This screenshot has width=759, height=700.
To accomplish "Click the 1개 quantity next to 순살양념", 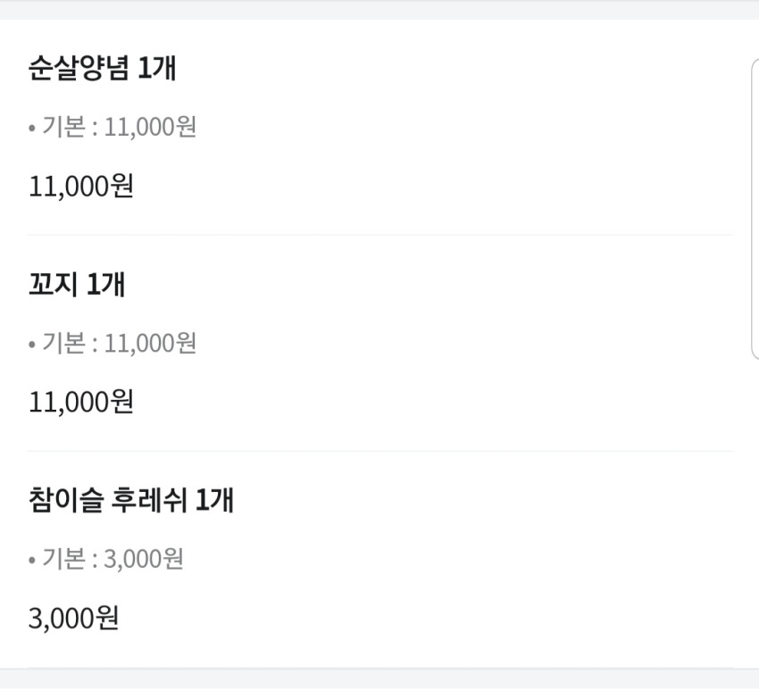I will pyautogui.click(x=157, y=68).
